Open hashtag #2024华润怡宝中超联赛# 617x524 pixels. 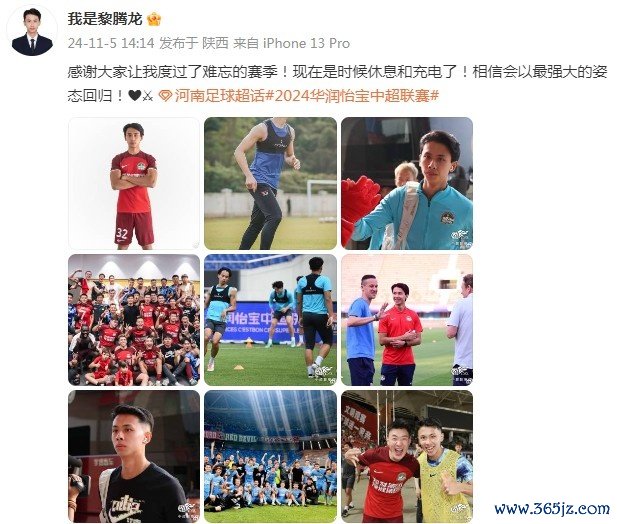tap(353, 96)
